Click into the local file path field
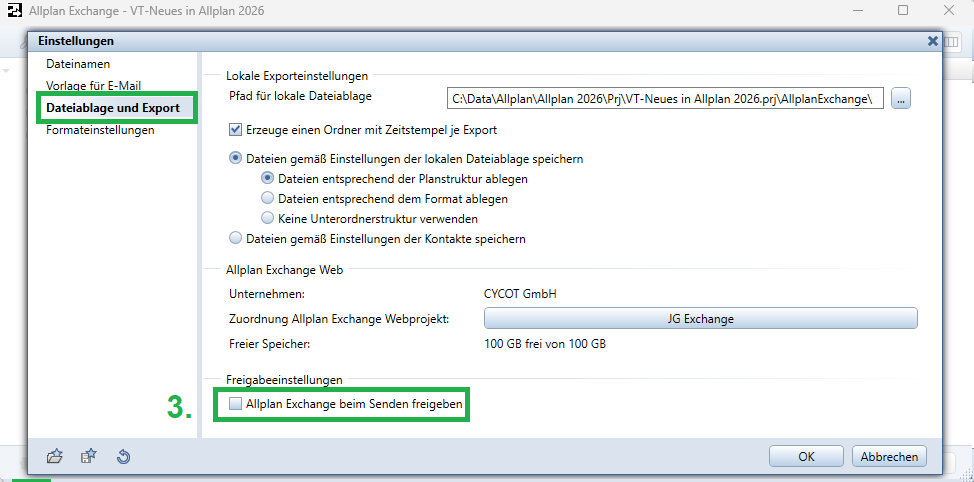This screenshot has height=482, width=974. coord(665,98)
